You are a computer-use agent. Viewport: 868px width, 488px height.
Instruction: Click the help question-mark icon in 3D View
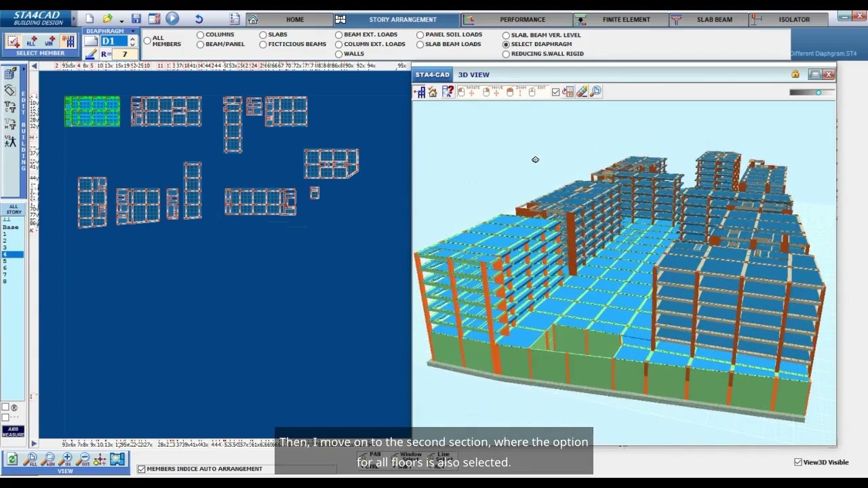pos(448,92)
